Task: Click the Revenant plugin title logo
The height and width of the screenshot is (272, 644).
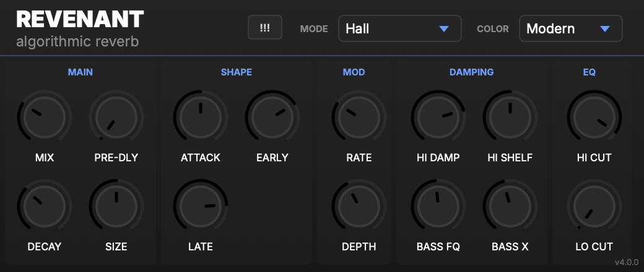Action: pos(80,20)
